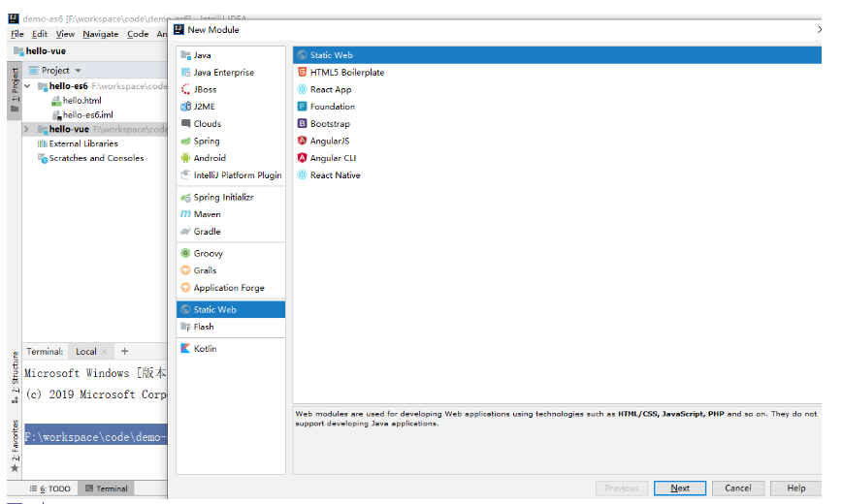
Task: Add a new terminal session with plus
Action: 125,352
